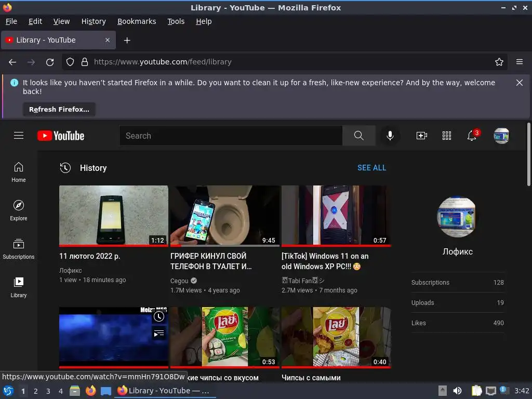532x399 pixels.
Task: Open the account avatar menu
Action: pyautogui.click(x=501, y=136)
